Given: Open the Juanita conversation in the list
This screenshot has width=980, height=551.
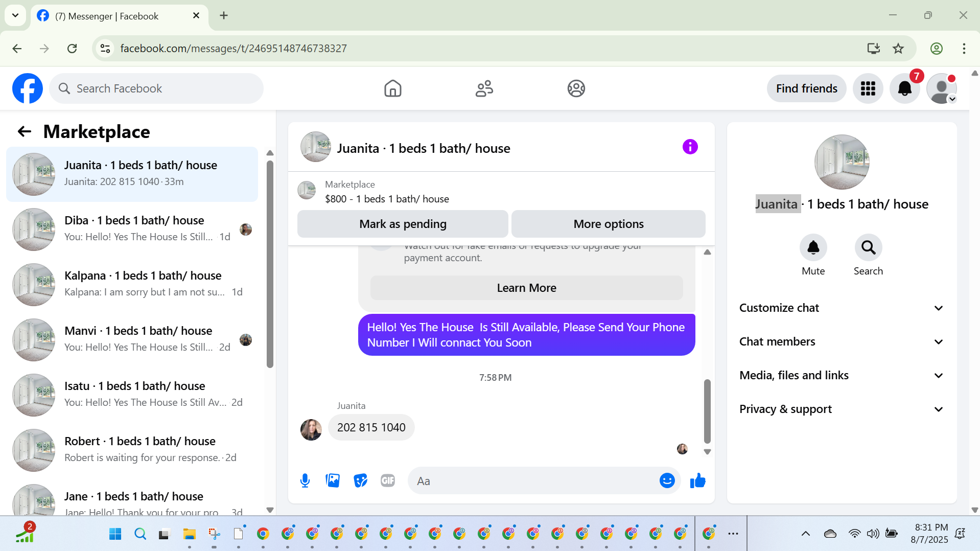Looking at the screenshot, I should click(x=132, y=174).
